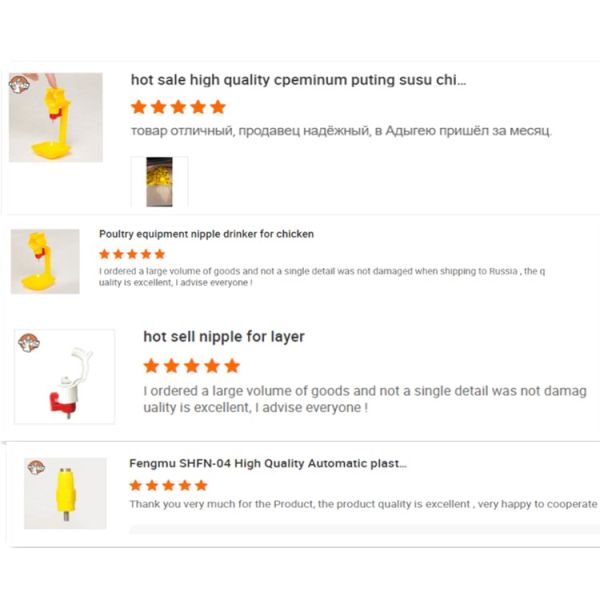This screenshot has height=600, width=600.
Task: Select the Russian review text starting 'товар отличный'
Action: click(x=341, y=131)
